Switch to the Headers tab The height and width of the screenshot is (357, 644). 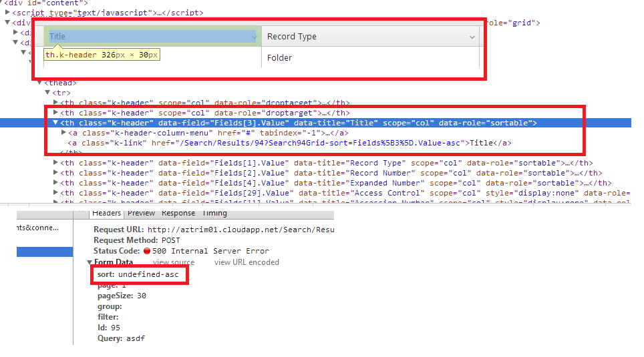(x=106, y=214)
